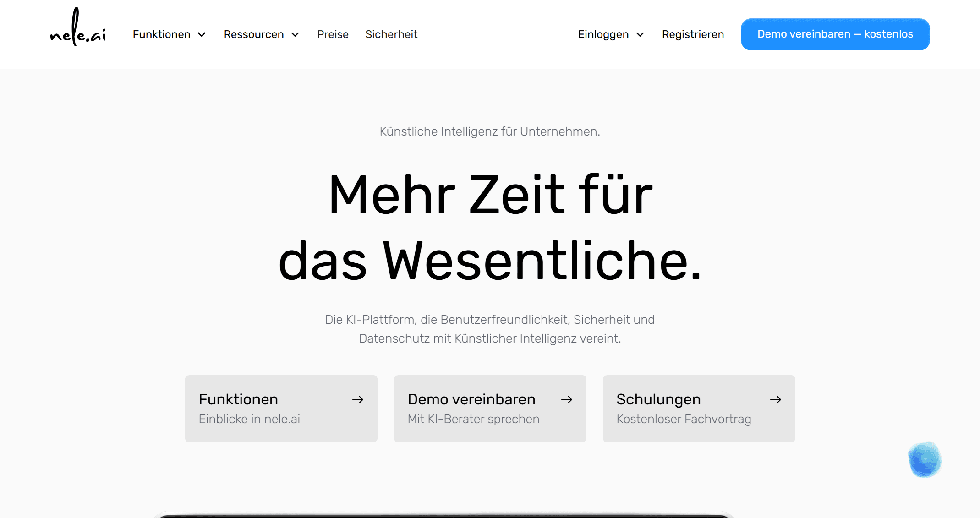Click the Kostenloser Fachvortrag subtitle
Image resolution: width=980 pixels, height=518 pixels.
tap(684, 419)
